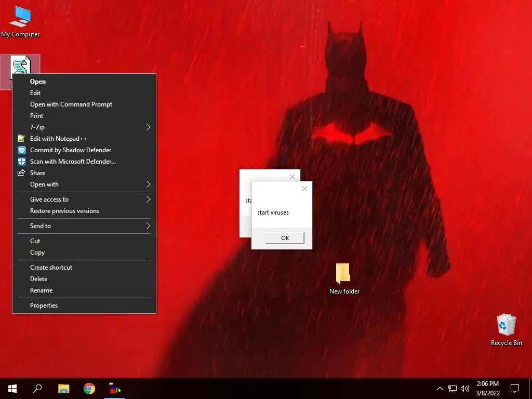Choose Copy in the context menu
Screen dimensions: 532x399
point(84,252)
